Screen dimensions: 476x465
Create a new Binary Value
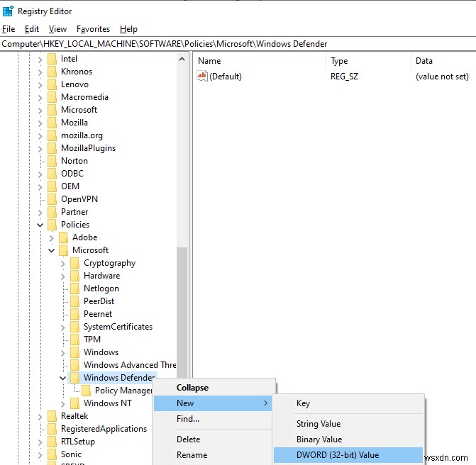click(348, 439)
